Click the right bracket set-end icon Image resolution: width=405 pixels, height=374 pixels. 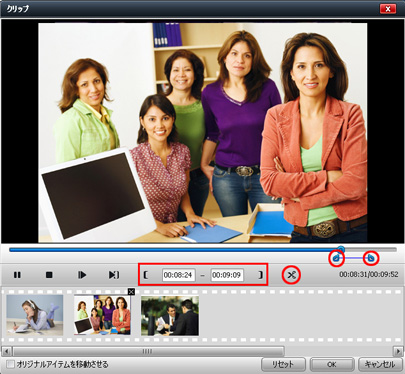click(x=261, y=275)
